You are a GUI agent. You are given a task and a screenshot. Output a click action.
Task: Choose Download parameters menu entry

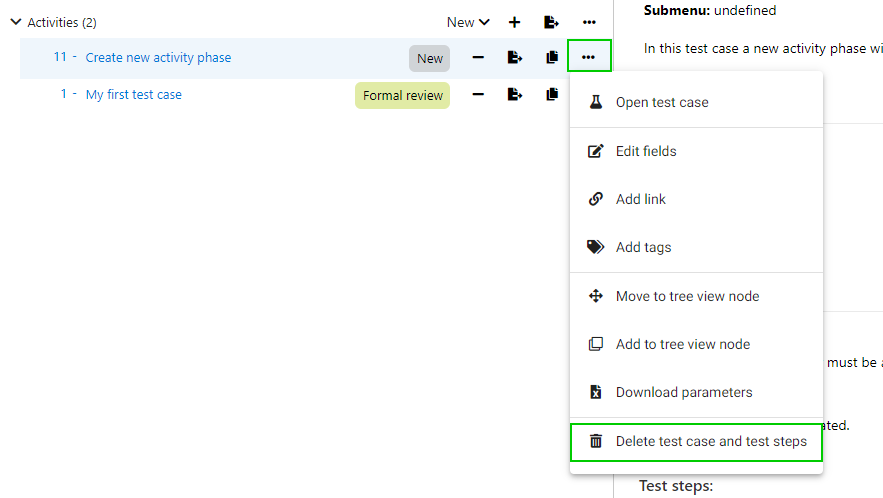683,392
